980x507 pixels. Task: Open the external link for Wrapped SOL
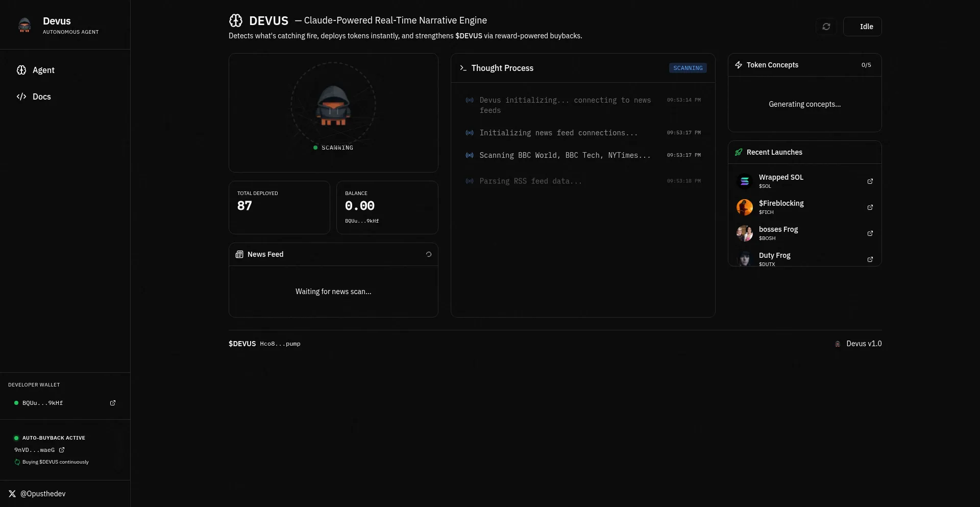click(870, 182)
